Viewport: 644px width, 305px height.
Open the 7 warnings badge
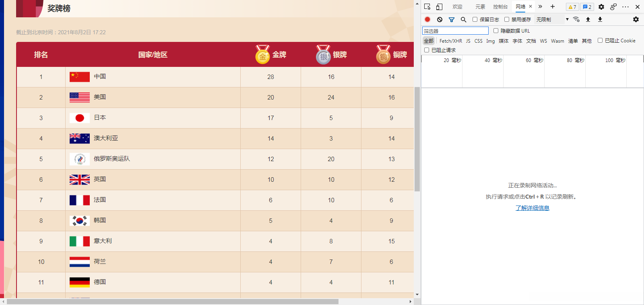coord(572,7)
